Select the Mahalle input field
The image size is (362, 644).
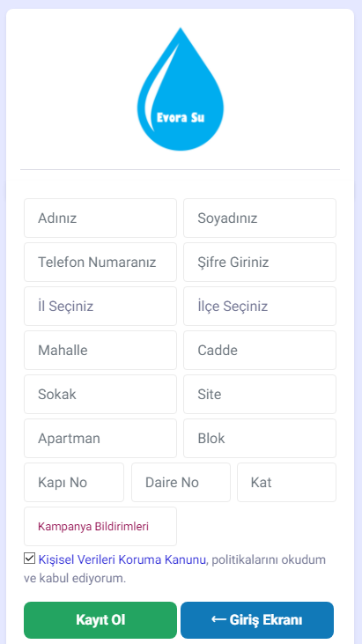[x=100, y=350]
